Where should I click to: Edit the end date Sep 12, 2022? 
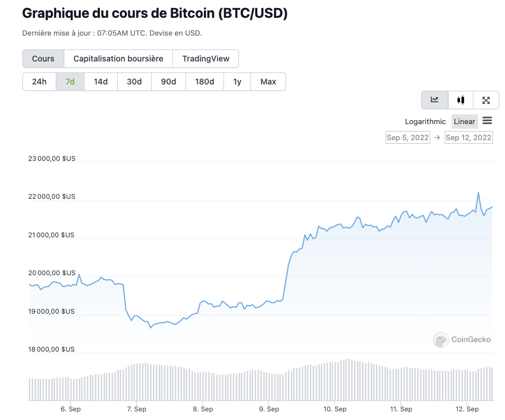pyautogui.click(x=468, y=137)
